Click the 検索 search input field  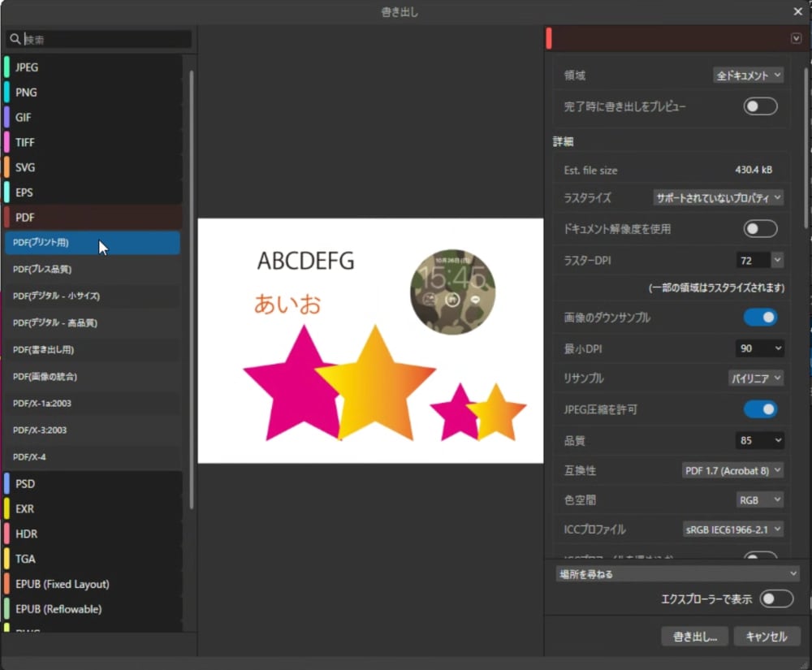[x=106, y=39]
